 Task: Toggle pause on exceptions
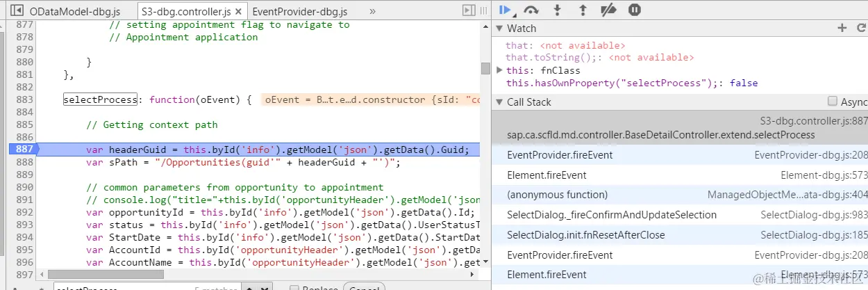coord(634,10)
